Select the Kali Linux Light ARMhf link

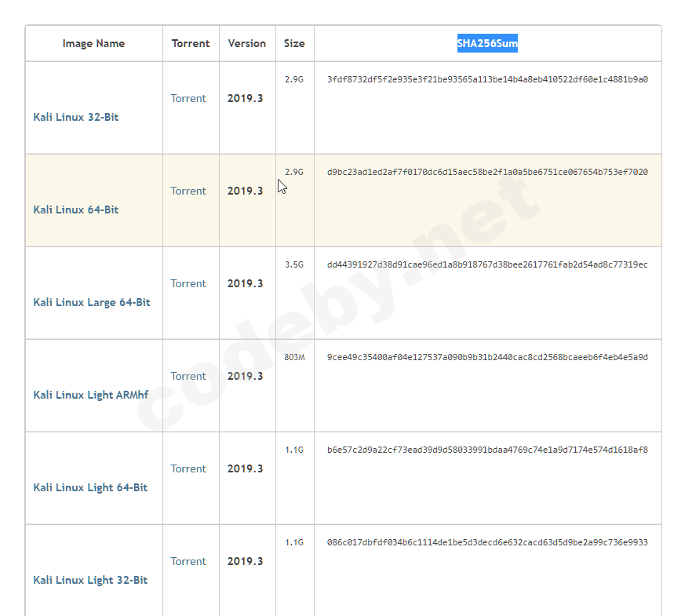[90, 395]
